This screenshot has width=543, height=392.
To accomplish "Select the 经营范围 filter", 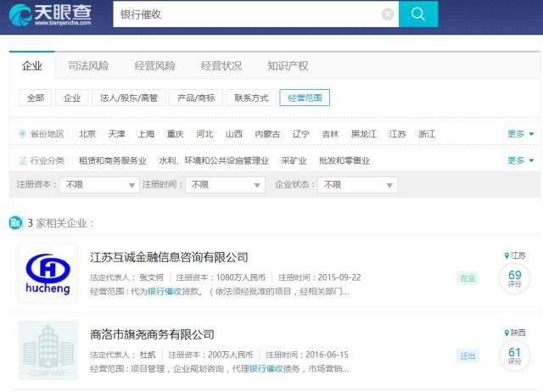I will pyautogui.click(x=305, y=98).
